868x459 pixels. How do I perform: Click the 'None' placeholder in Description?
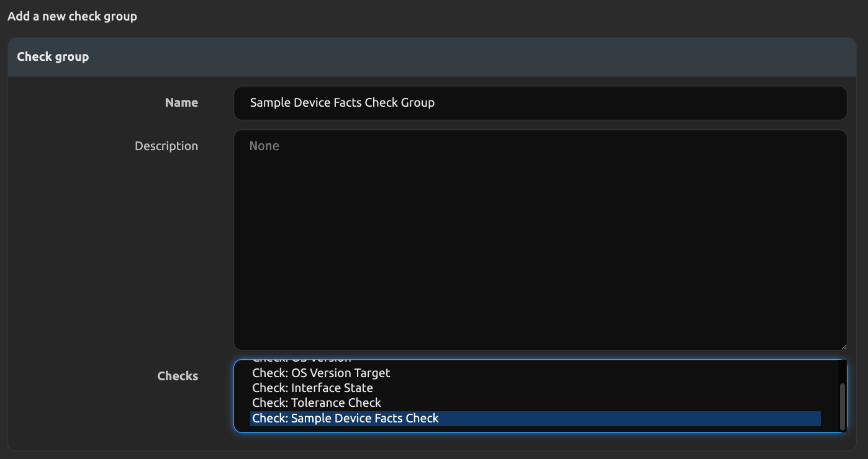click(x=264, y=146)
